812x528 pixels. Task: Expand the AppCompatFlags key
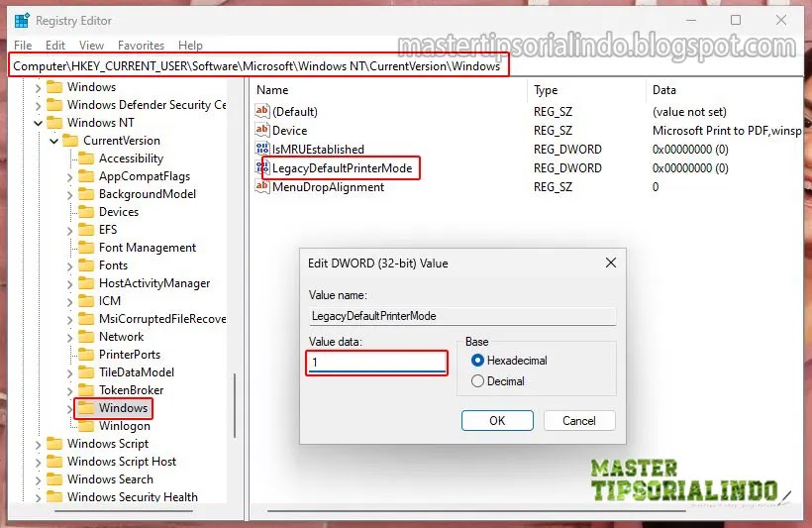click(x=70, y=176)
